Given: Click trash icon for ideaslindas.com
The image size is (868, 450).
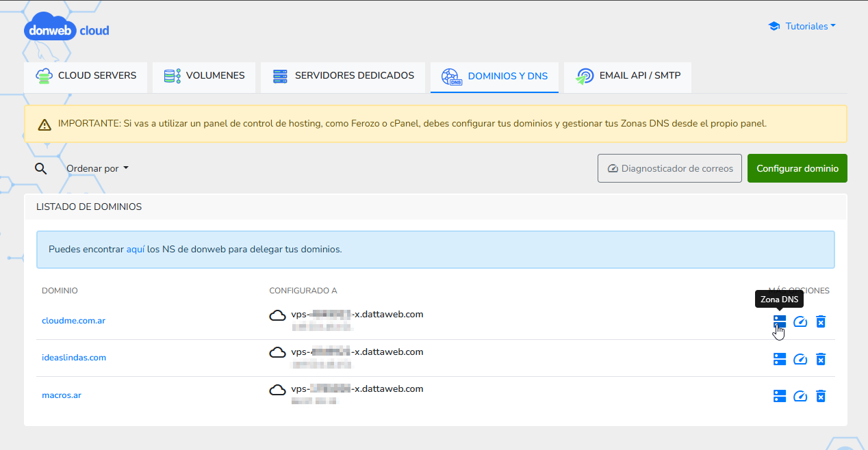Looking at the screenshot, I should point(821,359).
